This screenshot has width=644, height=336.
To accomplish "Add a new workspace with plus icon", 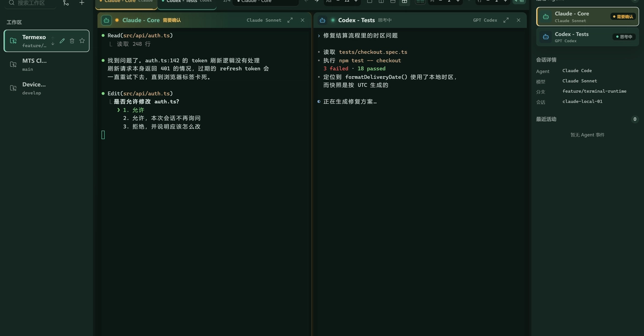I will (82, 3).
